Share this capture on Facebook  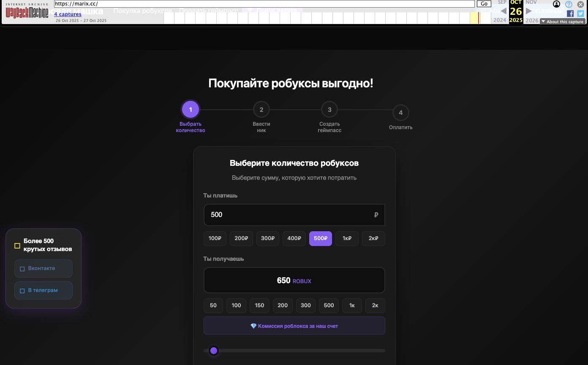tap(570, 14)
